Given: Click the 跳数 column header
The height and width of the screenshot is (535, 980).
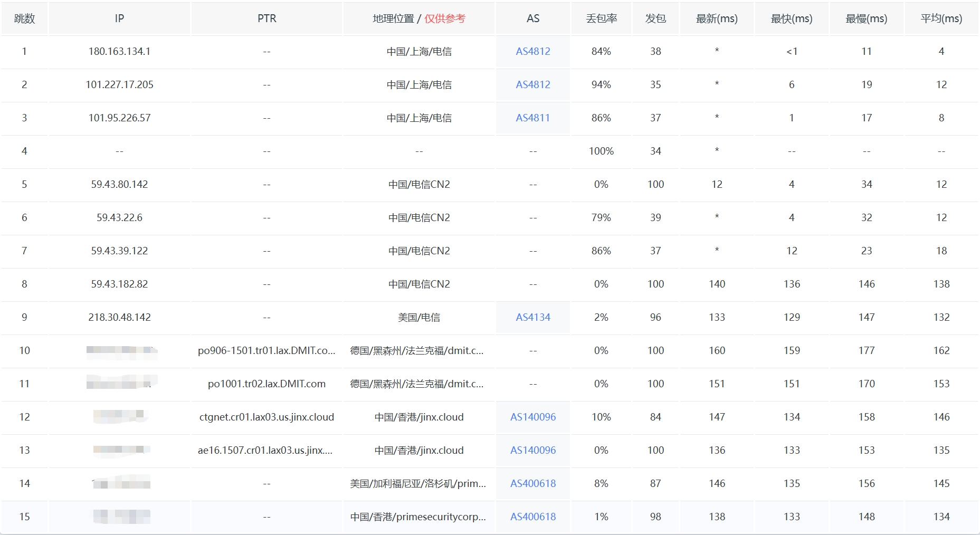Looking at the screenshot, I should [x=24, y=18].
